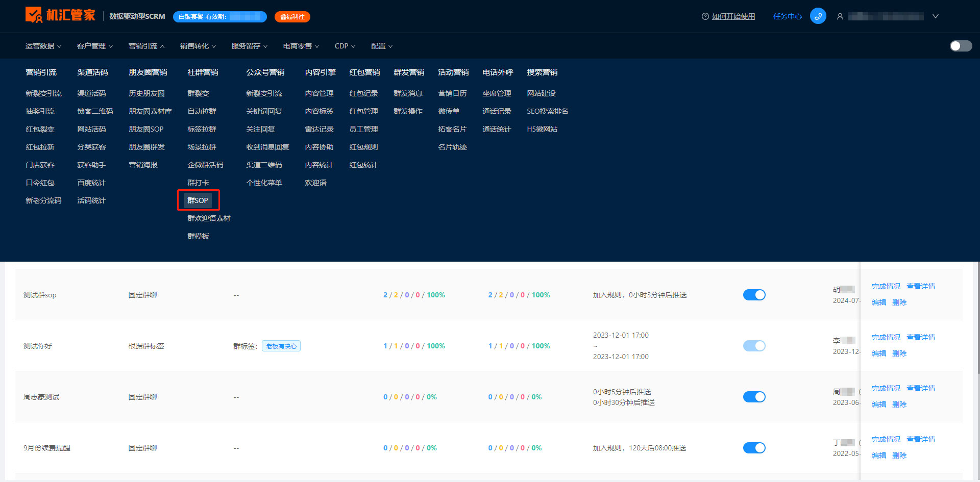Viewport: 980px width, 482px height.
Task: Click the 测试群sop task name
Action: pyautogui.click(x=40, y=295)
